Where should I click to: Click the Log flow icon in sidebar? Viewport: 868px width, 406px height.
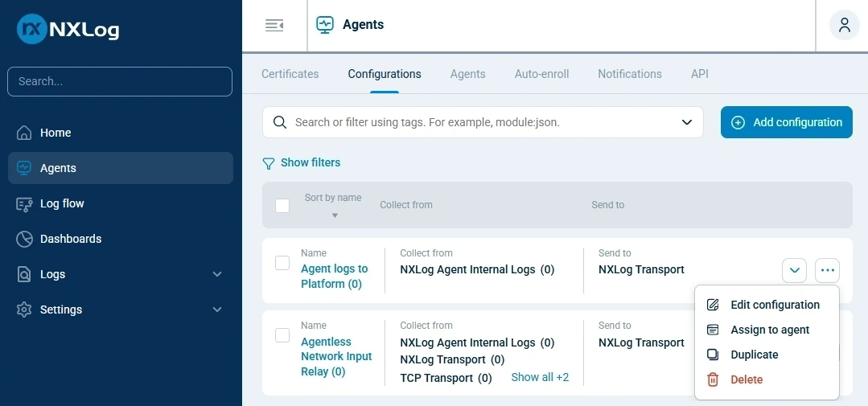click(24, 203)
